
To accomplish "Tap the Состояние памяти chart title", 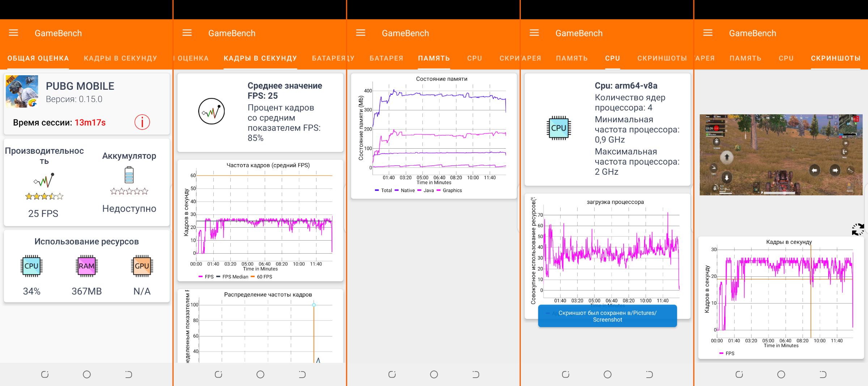I will click(442, 79).
